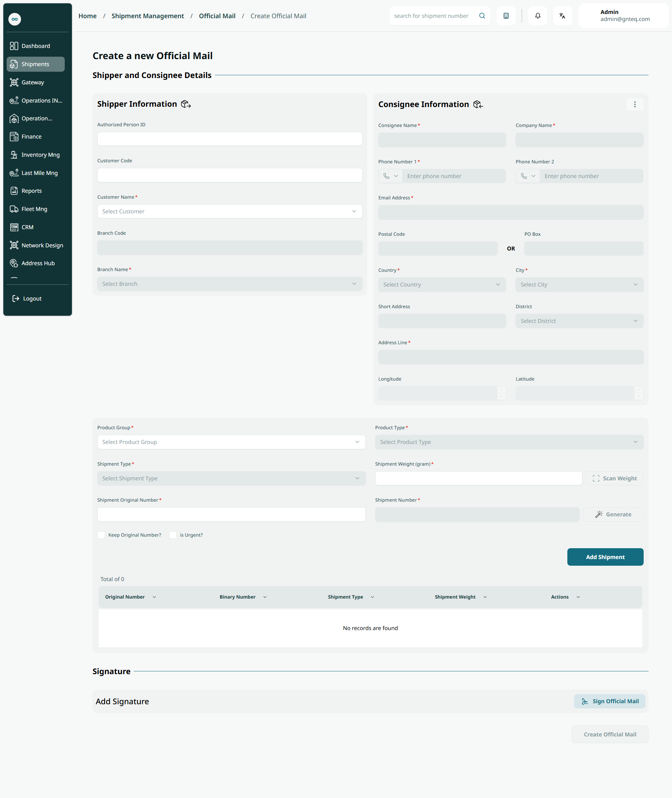
Task: Click the infinity logo in the sidebar
Action: click(x=14, y=19)
